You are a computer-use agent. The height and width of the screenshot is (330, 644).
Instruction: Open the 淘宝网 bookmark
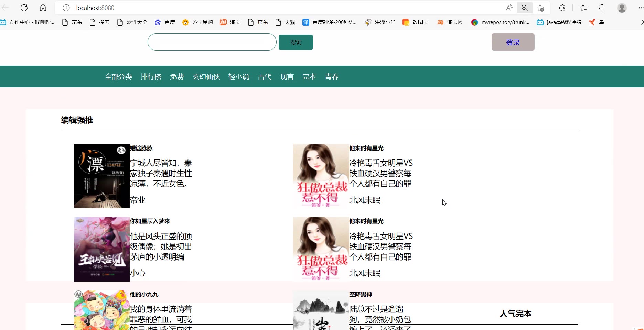pyautogui.click(x=450, y=22)
